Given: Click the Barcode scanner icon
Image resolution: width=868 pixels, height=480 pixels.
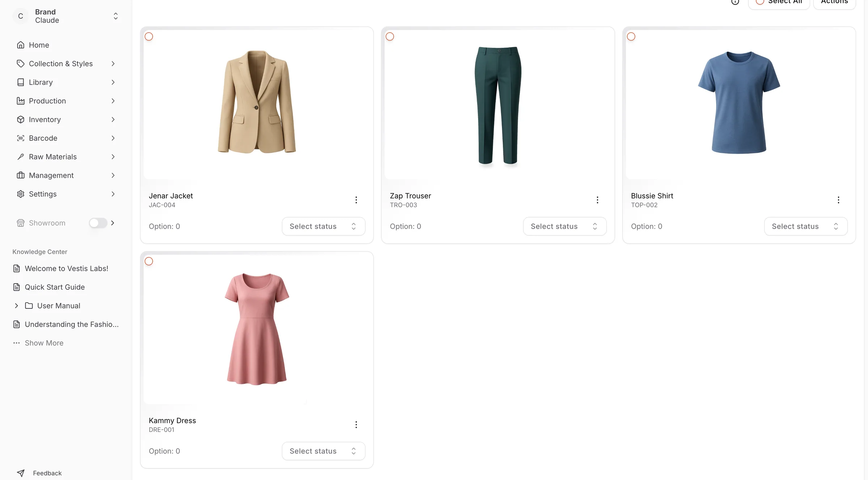Looking at the screenshot, I should pos(21,138).
